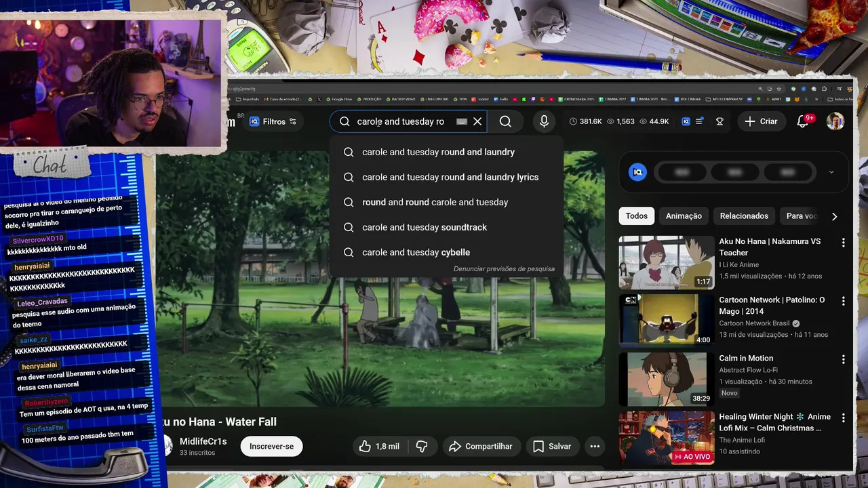
Task: Click username SilvercrowXD10 in stream chat
Action: (37, 239)
